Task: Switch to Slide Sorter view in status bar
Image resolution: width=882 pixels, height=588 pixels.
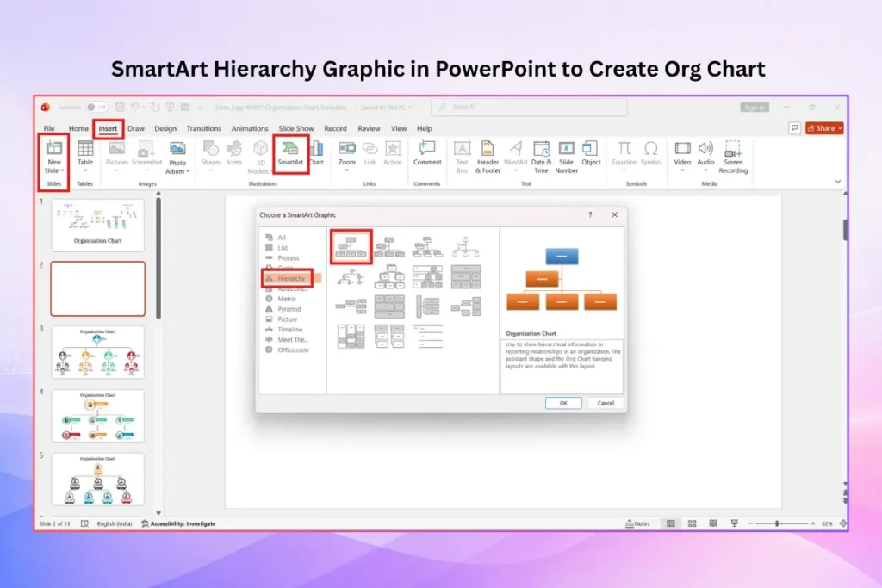Action: click(x=692, y=523)
